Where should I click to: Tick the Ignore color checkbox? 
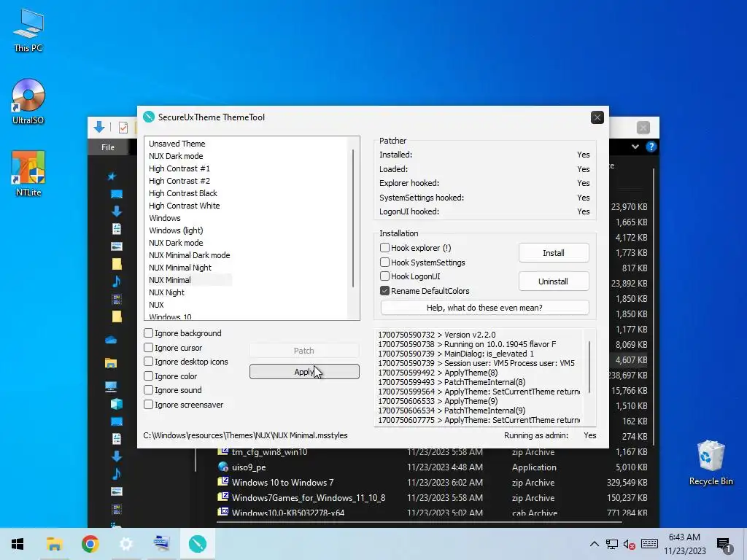point(148,376)
